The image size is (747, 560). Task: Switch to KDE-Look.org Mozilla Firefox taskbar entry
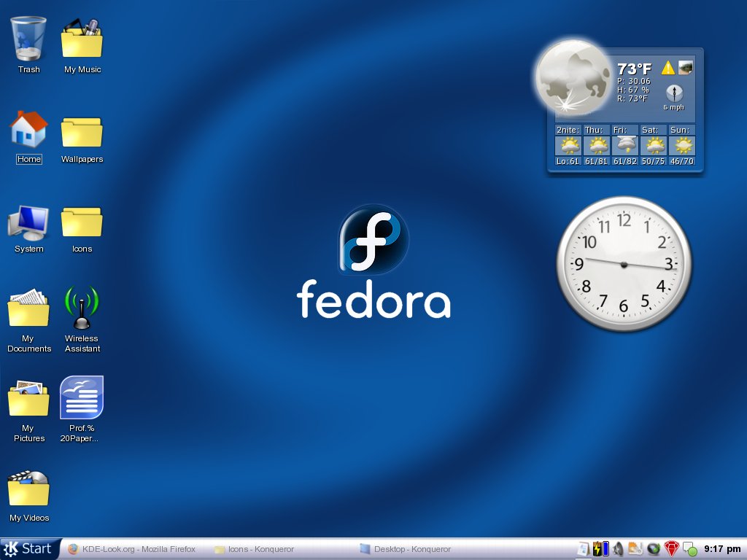click(132, 549)
